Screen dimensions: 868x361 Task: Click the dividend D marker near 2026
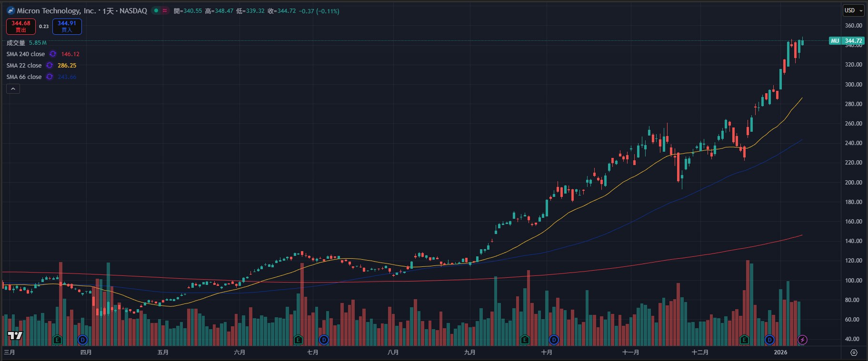pyautogui.click(x=770, y=340)
